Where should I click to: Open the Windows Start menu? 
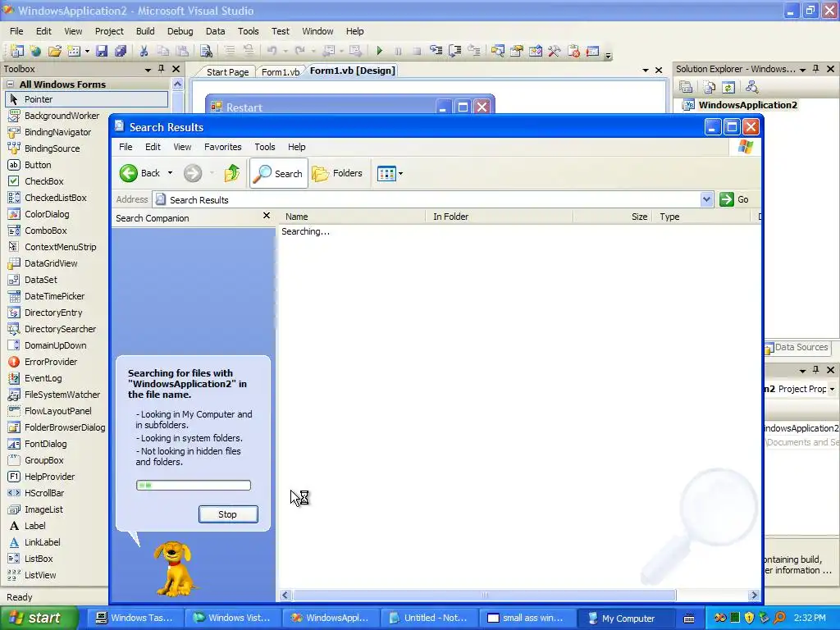[x=39, y=618]
